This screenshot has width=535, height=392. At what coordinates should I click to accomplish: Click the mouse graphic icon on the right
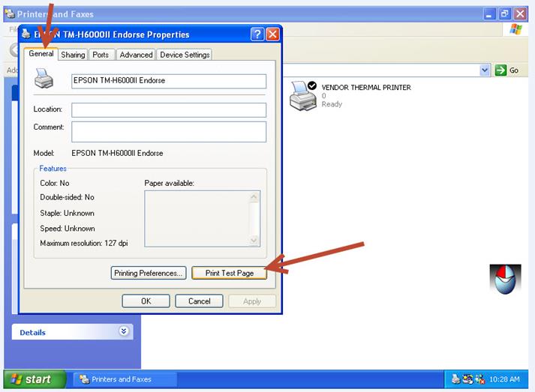click(505, 279)
